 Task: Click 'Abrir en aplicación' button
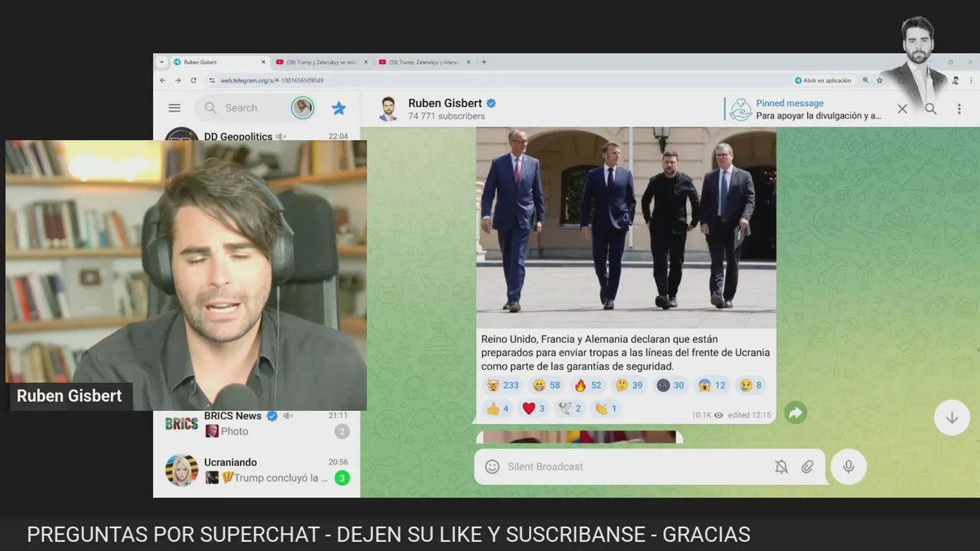tap(822, 80)
